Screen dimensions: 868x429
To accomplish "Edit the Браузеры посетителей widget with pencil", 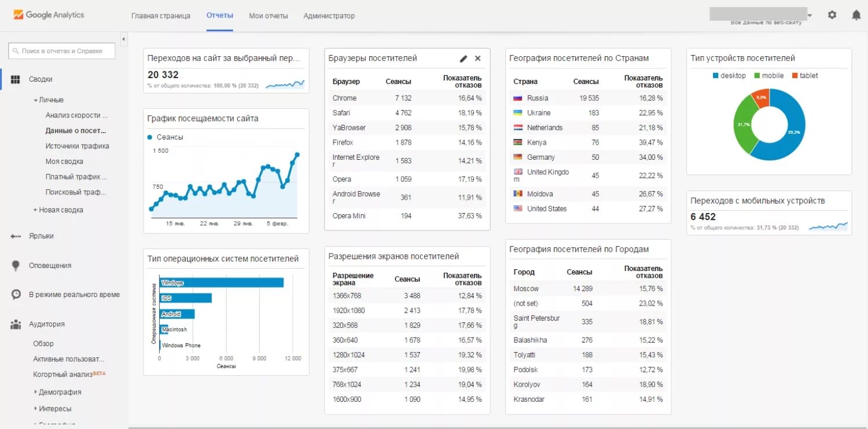I will click(464, 58).
